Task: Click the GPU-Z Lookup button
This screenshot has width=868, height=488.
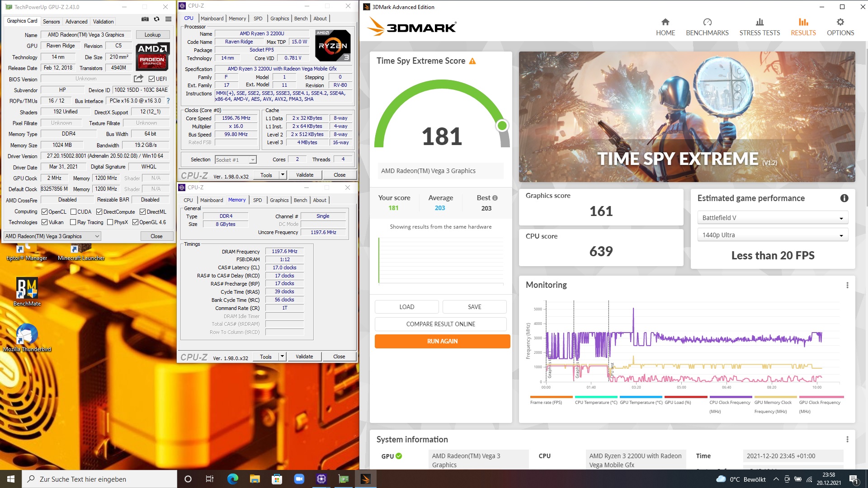Action: [x=152, y=35]
